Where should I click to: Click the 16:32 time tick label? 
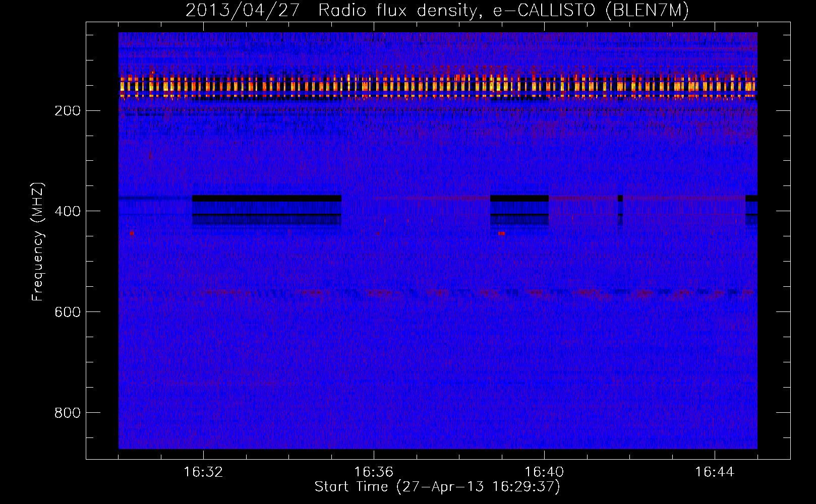point(203,472)
